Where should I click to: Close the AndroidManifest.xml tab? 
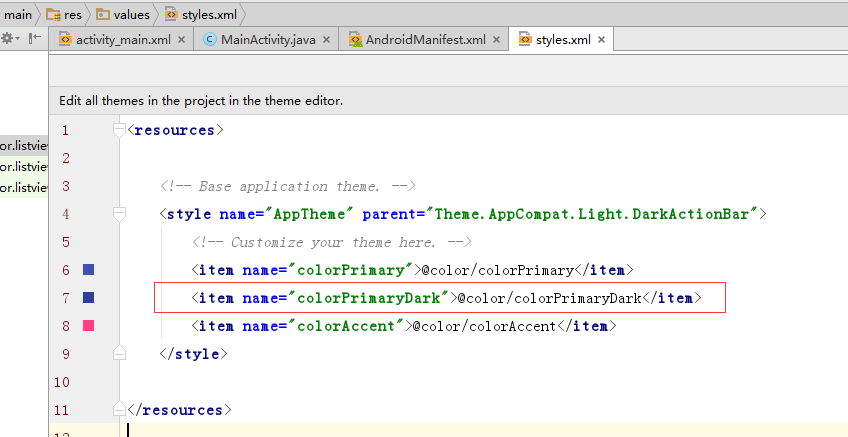(496, 39)
